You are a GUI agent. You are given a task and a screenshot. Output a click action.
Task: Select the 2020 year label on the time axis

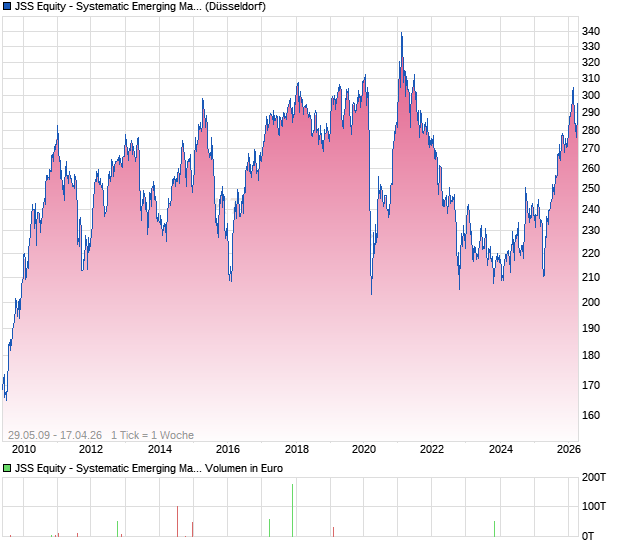(364, 450)
